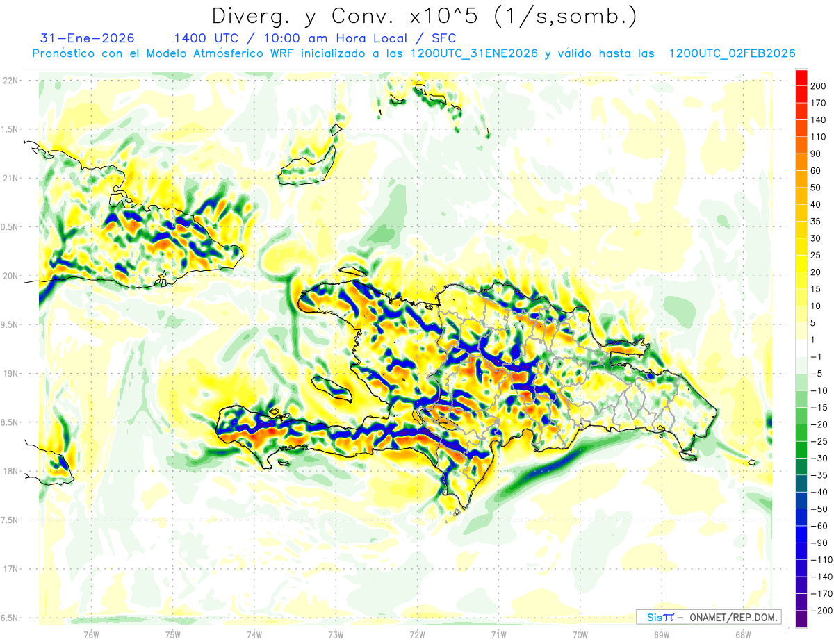Click the 'SFC' level label
The width and height of the screenshot is (834, 644).
pyautogui.click(x=443, y=38)
